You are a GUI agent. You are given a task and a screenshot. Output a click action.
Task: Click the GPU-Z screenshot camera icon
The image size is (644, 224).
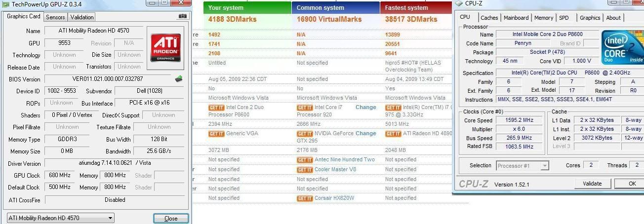click(183, 16)
